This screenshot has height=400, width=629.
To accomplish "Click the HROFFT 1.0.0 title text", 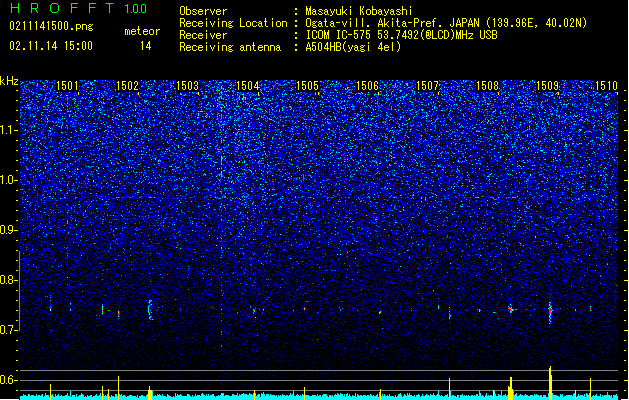I will 78,8.
